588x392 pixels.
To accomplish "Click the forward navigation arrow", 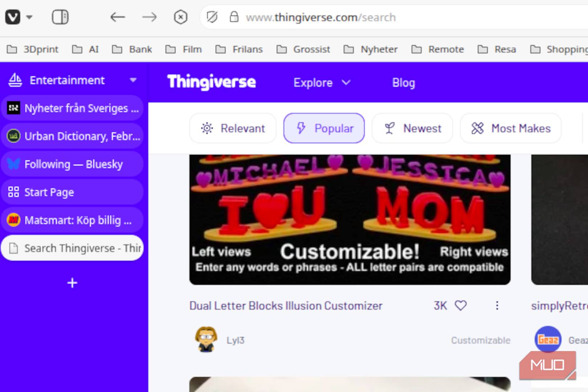I will pos(149,17).
